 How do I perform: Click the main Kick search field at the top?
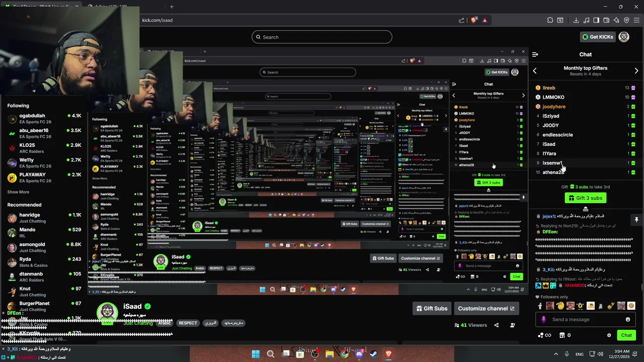coord(322,37)
